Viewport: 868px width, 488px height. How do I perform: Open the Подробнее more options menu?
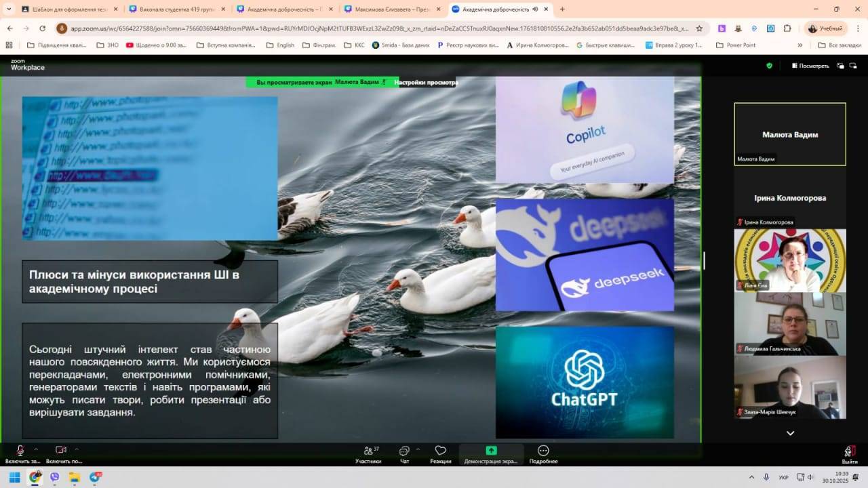[x=543, y=454]
